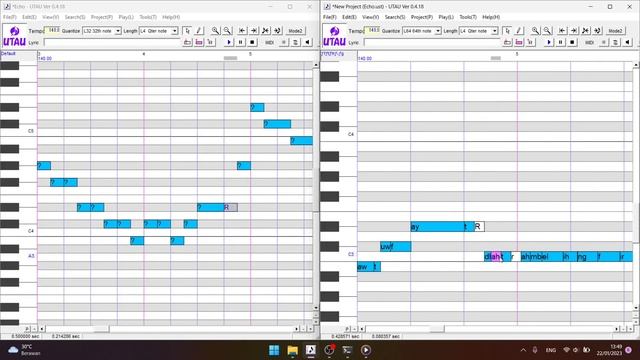The width and height of the screenshot is (640, 360).
Task: Select the 'ay' note in New Project piano roll
Action: pyautogui.click(x=437, y=227)
